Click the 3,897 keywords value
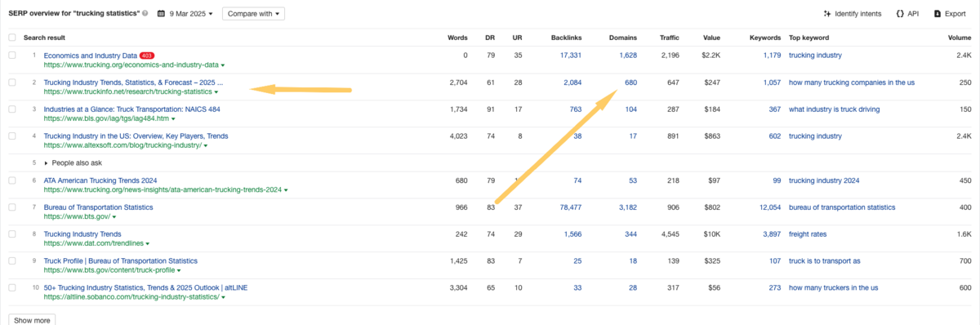The width and height of the screenshot is (980, 325). pos(772,234)
